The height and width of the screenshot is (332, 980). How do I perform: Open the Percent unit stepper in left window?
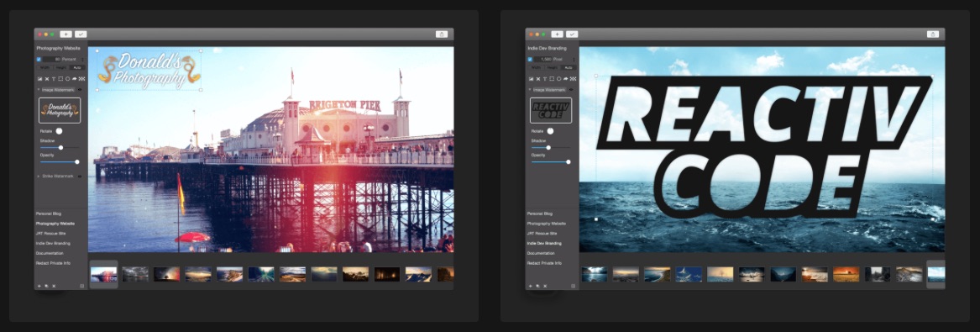[82, 60]
